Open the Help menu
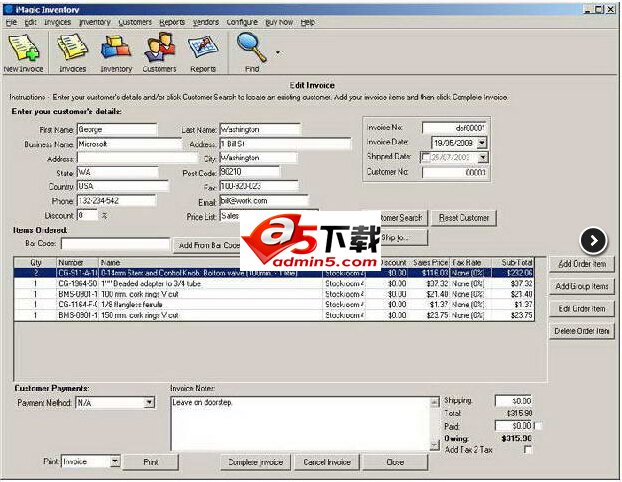This screenshot has width=622, height=482. [x=307, y=23]
